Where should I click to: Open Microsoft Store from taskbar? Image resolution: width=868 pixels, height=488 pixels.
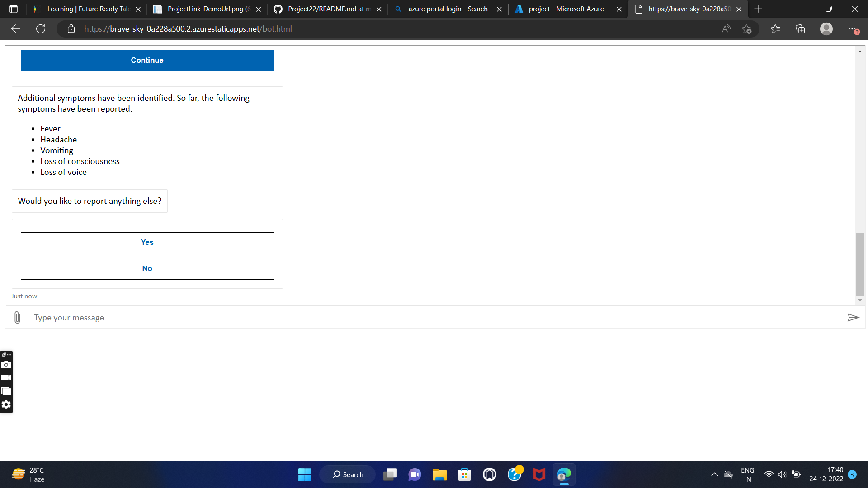coord(464,474)
